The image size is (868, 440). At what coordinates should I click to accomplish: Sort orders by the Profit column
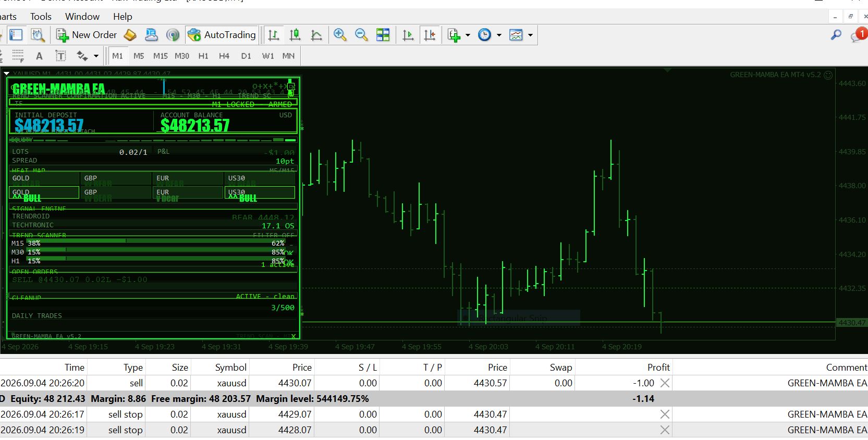pos(658,367)
